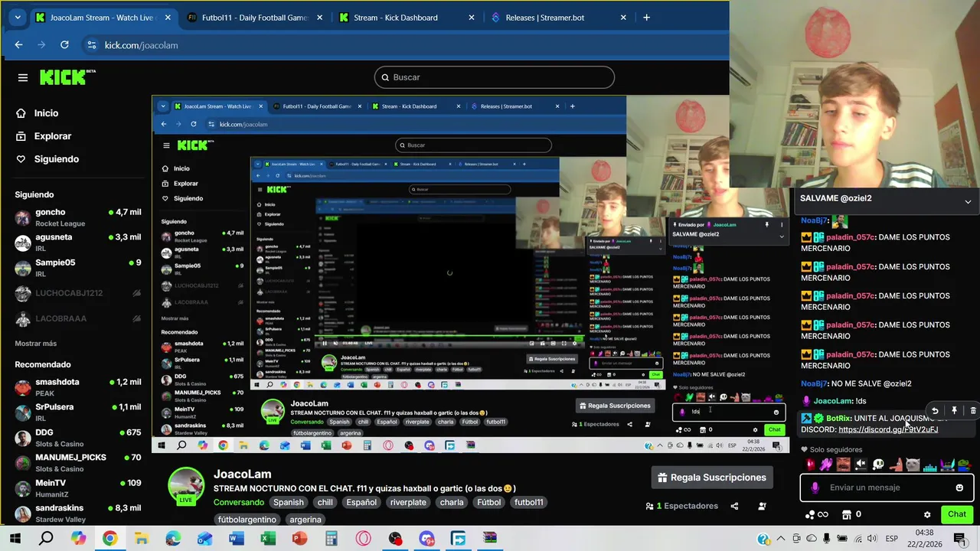Open offline channel LACOBRAAA
The image size is (980, 551).
[77, 318]
